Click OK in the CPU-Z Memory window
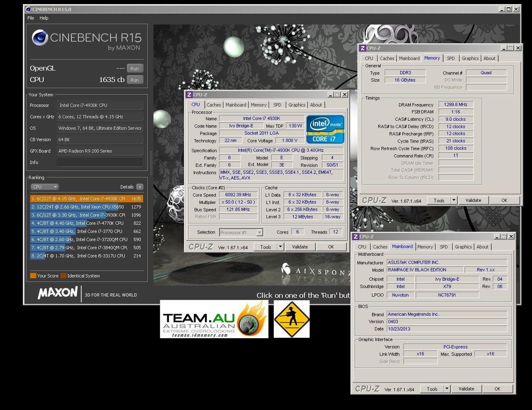This screenshot has height=410, width=532. (504, 200)
